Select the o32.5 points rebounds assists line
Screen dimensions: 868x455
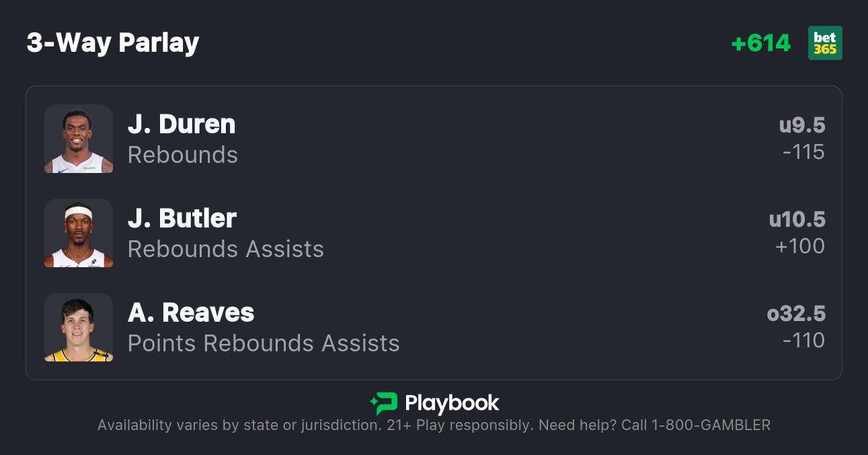[x=796, y=314]
